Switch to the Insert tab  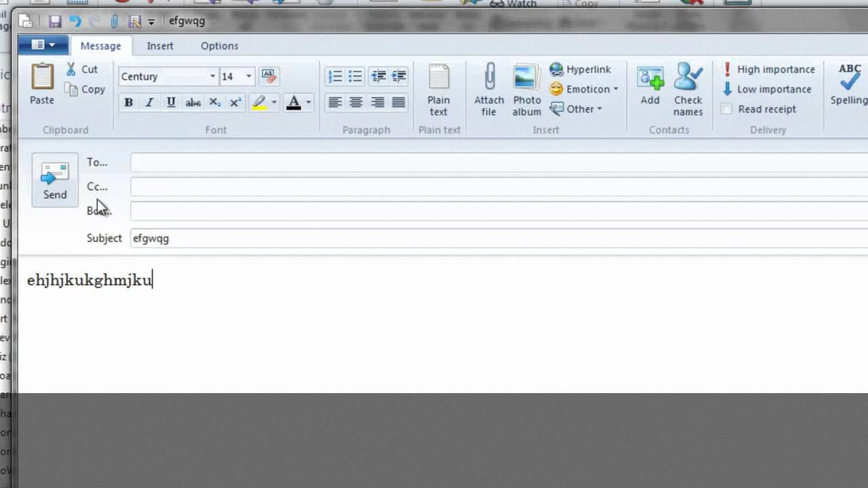click(160, 45)
